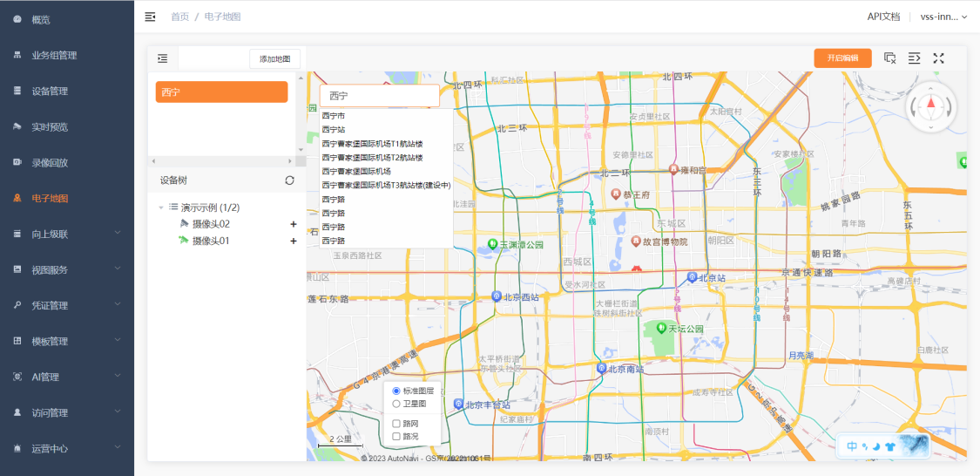Click the AI管理 icon
Image resolution: width=980 pixels, height=476 pixels.
tap(17, 377)
